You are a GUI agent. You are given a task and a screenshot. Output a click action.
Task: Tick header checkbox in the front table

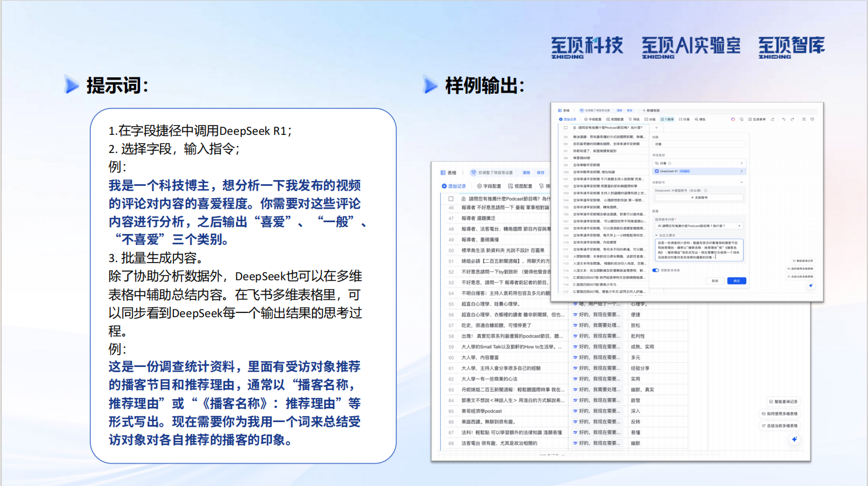pyautogui.click(x=566, y=127)
